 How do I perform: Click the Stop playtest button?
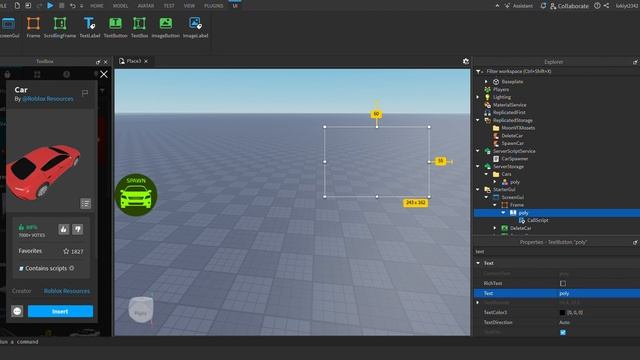tap(62, 6)
